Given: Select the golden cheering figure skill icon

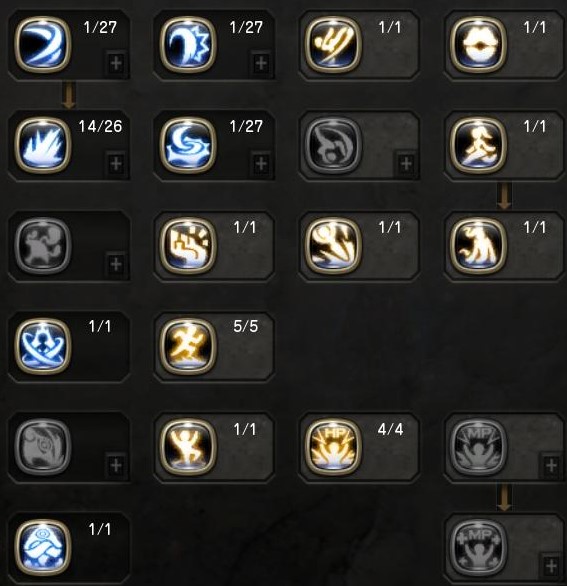Looking at the screenshot, I should (x=188, y=447).
